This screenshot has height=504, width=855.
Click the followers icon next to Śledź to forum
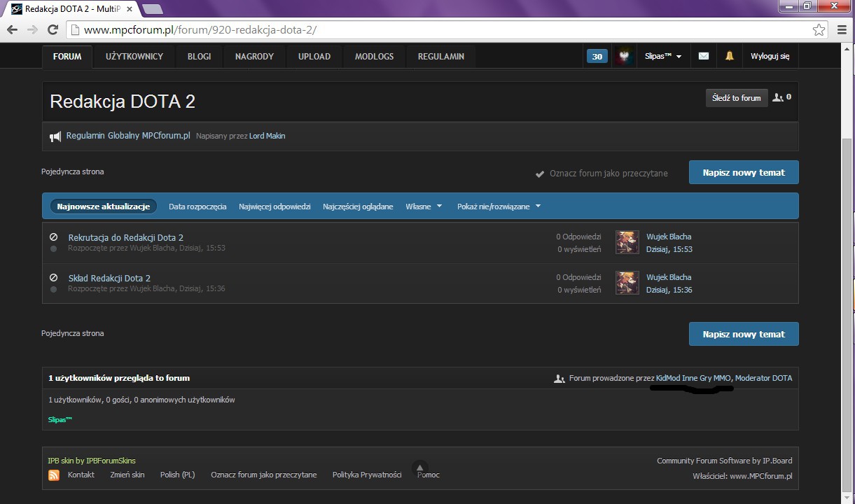pyautogui.click(x=777, y=98)
